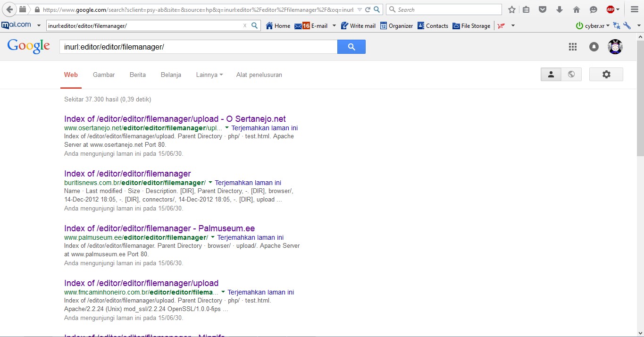The image size is (644, 337).
Task: Show bookmarks list icon
Action: [526, 9]
